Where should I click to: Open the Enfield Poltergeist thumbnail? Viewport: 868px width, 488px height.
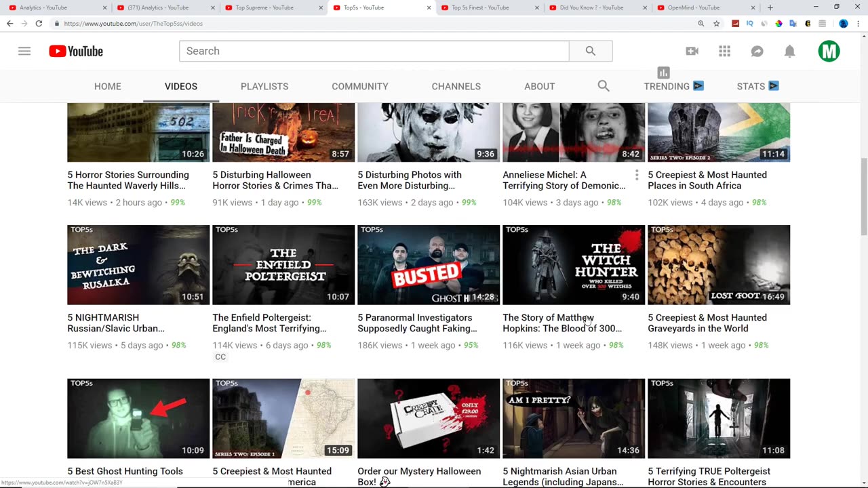tap(283, 265)
